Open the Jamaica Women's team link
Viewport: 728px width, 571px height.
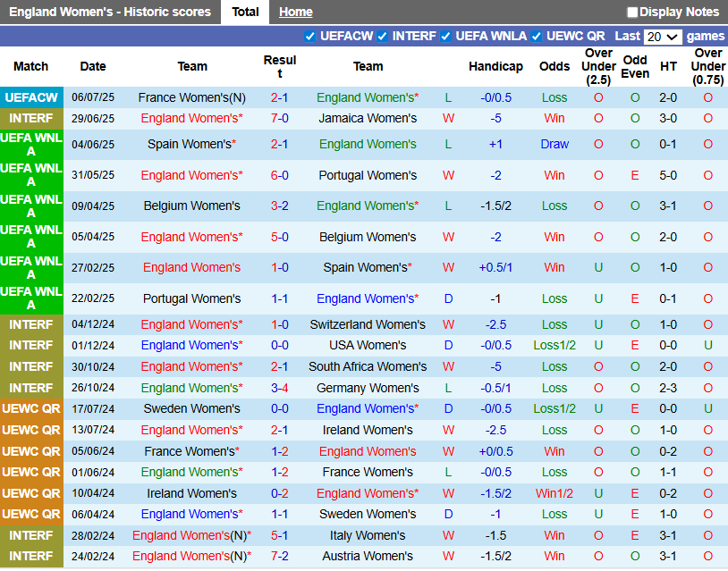(368, 119)
